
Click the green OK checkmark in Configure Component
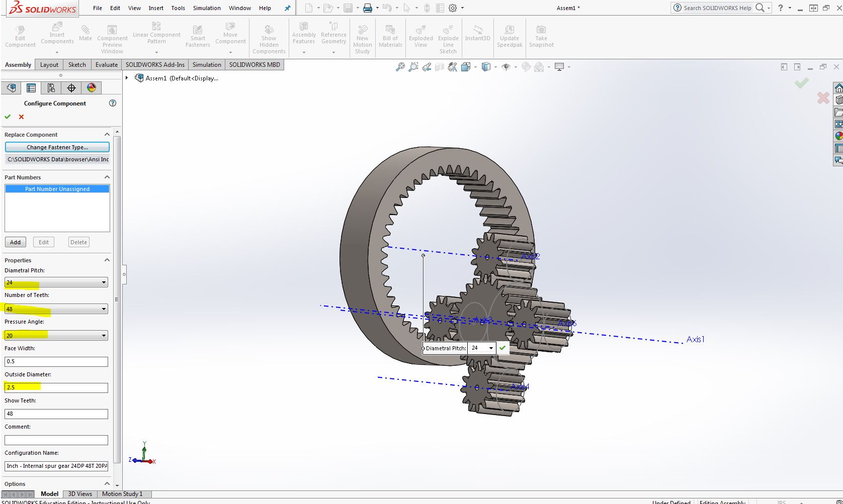point(8,117)
